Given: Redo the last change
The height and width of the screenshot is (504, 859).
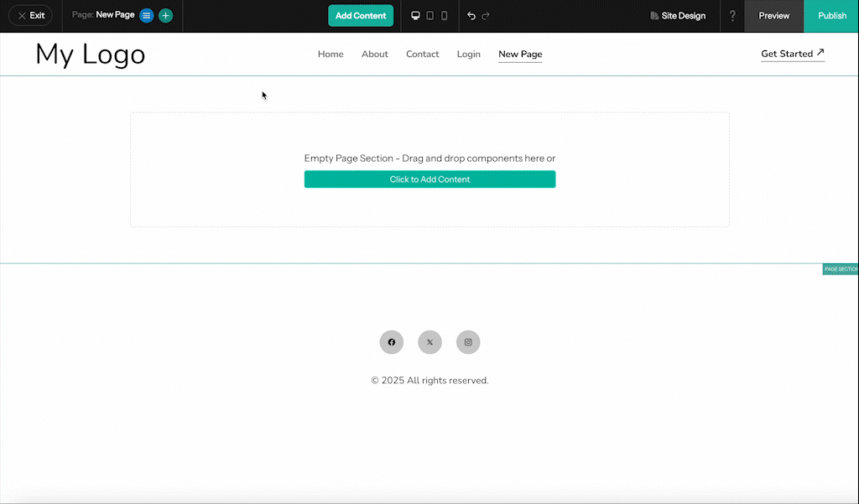Looking at the screenshot, I should pyautogui.click(x=487, y=15).
